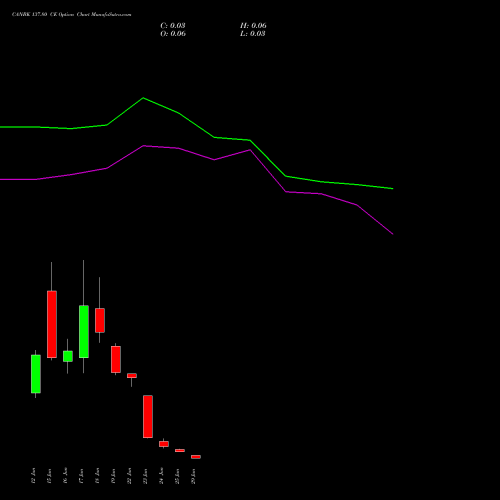Click the "12 Jan" date axis label
Screen dimensions: 500x500
pyautogui.click(x=33, y=476)
